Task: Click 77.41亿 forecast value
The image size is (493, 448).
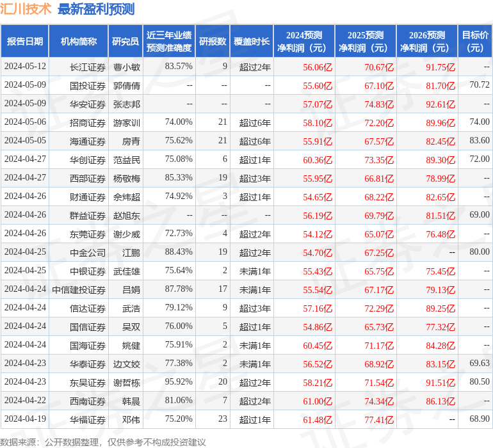Action: (x=379, y=420)
